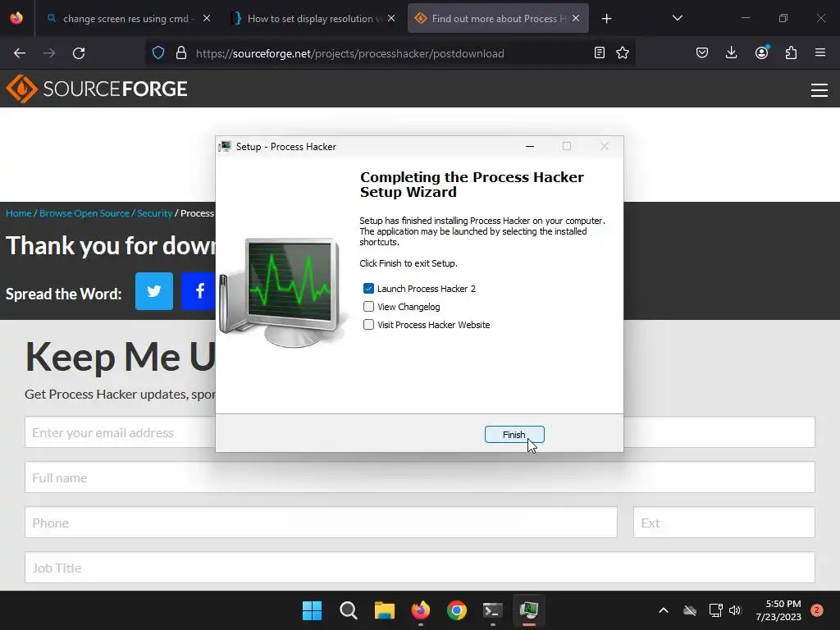Open the volume tray icon
Viewport: 840px width, 630px height.
[734, 610]
